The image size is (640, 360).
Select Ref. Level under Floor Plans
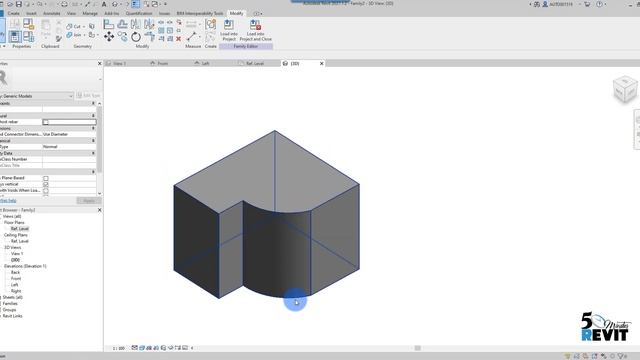20,229
